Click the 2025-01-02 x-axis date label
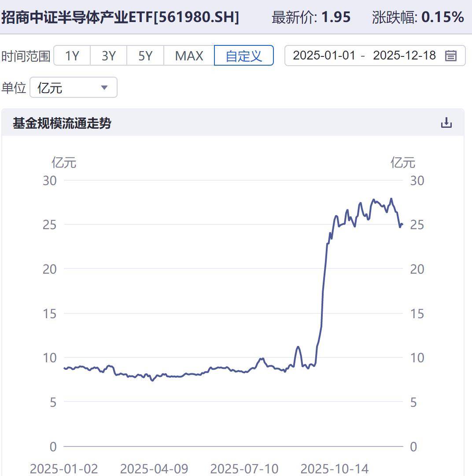Screen dimensions: 472x476 coord(64,468)
